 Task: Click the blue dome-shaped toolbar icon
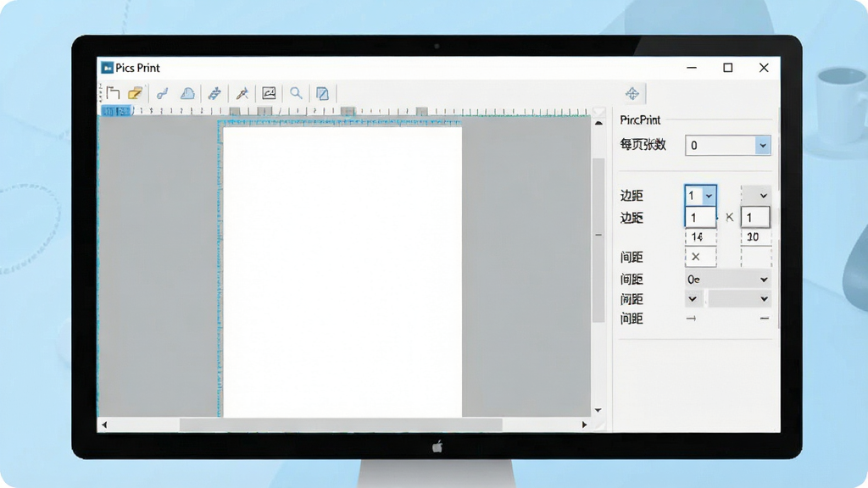(187, 93)
